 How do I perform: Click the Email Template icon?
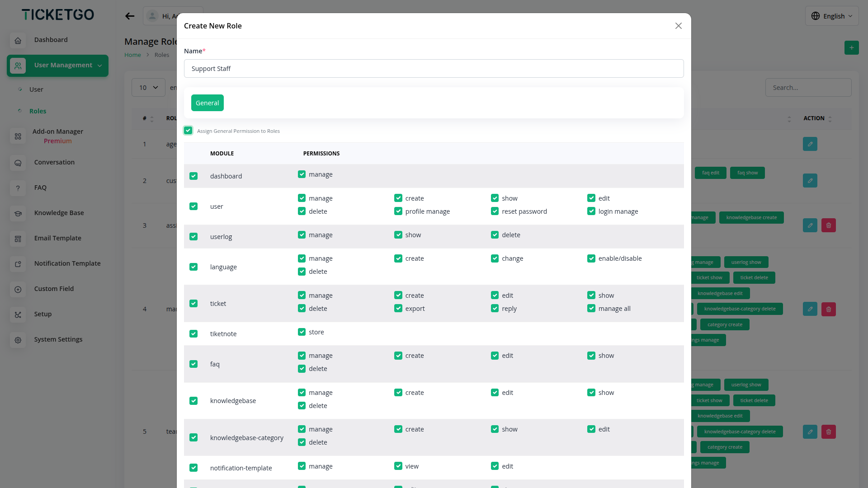[x=18, y=239]
